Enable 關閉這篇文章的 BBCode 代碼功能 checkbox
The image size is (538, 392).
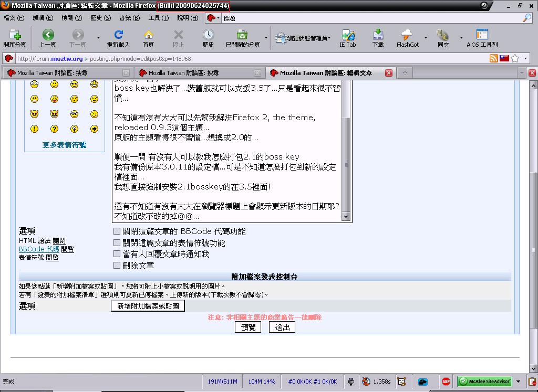coord(117,231)
